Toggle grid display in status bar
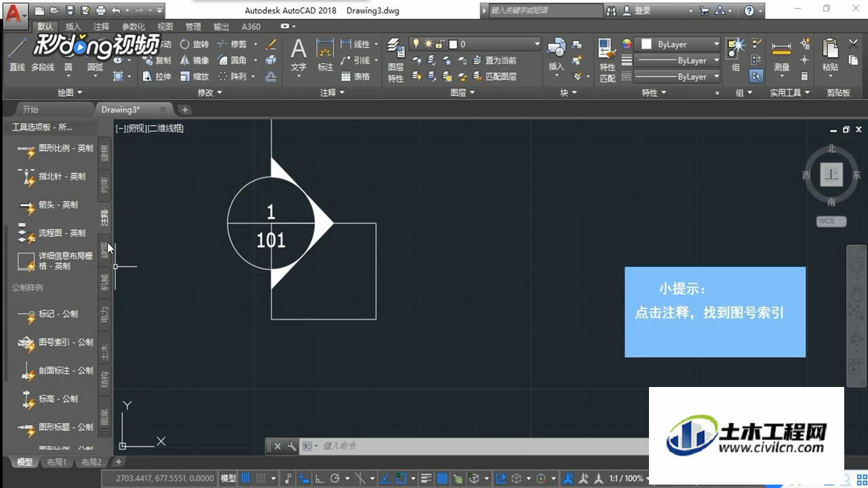Image resolution: width=868 pixels, height=488 pixels. coord(245,479)
